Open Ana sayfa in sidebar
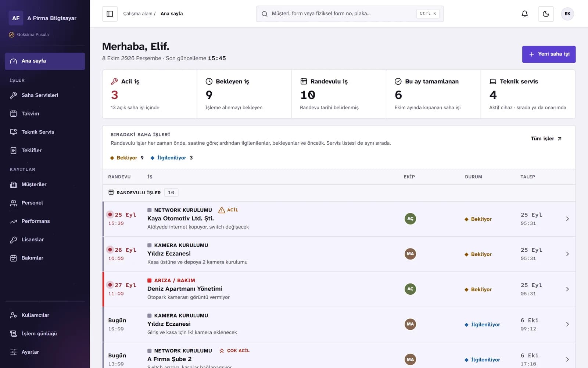Screen dimensions: 588x368 pyautogui.click(x=45, y=61)
